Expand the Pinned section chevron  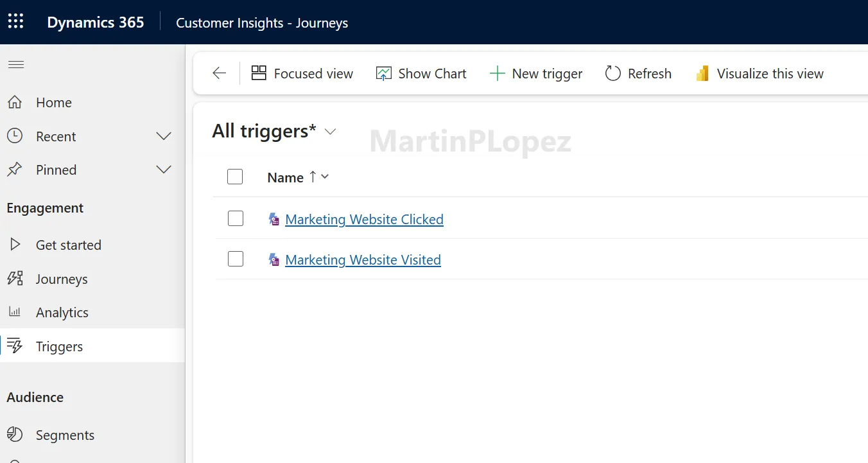164,170
